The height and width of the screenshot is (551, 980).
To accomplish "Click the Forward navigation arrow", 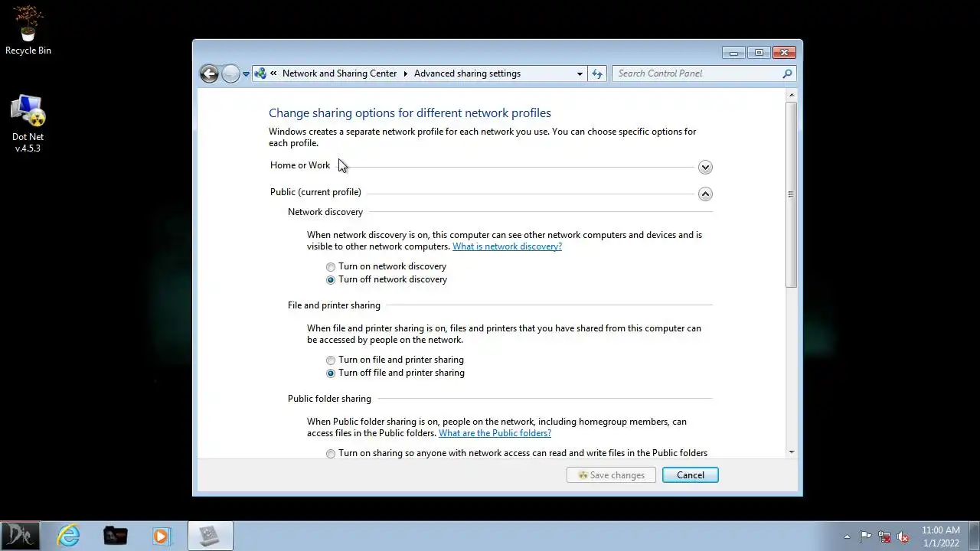I will click(230, 73).
